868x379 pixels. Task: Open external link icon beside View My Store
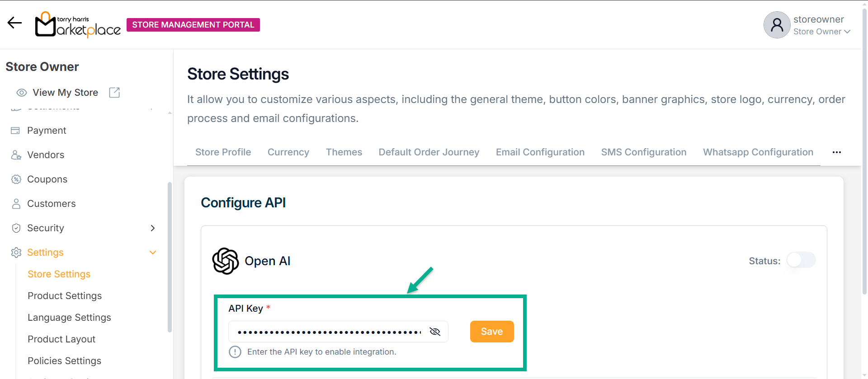pos(114,93)
